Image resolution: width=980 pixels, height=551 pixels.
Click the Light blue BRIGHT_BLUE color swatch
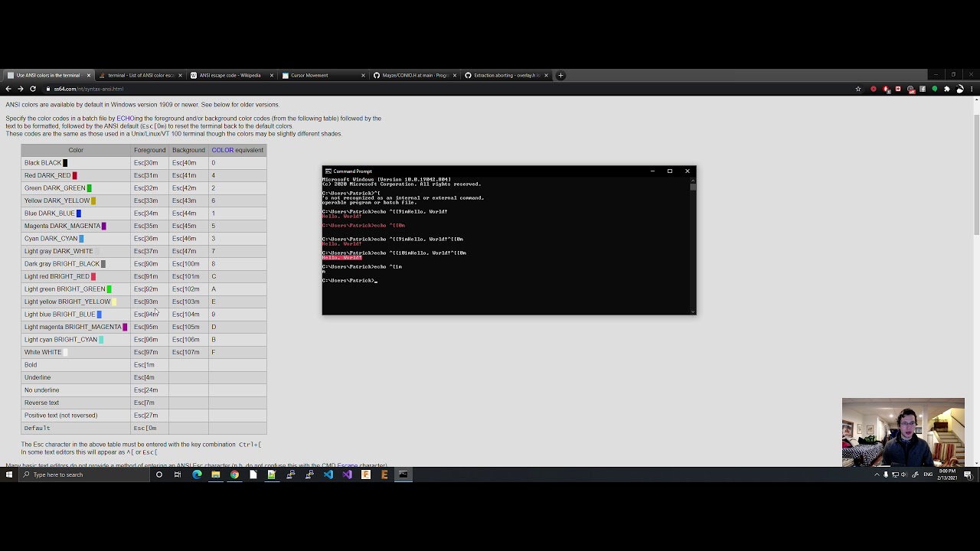[x=99, y=315]
